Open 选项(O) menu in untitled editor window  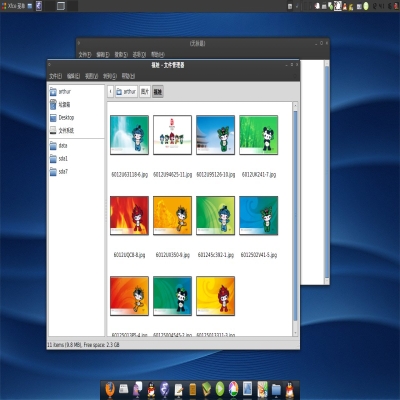click(139, 54)
